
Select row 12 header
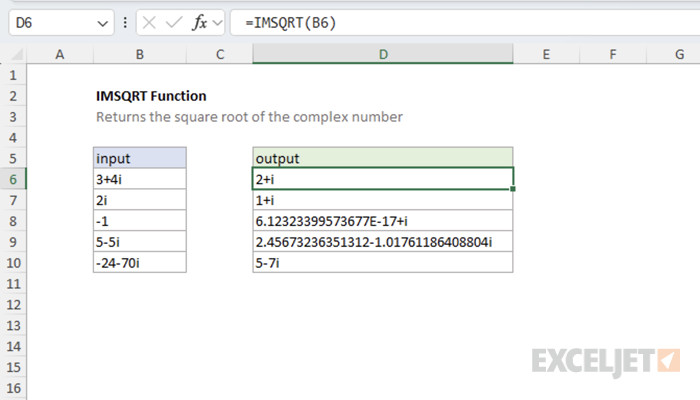(13, 304)
